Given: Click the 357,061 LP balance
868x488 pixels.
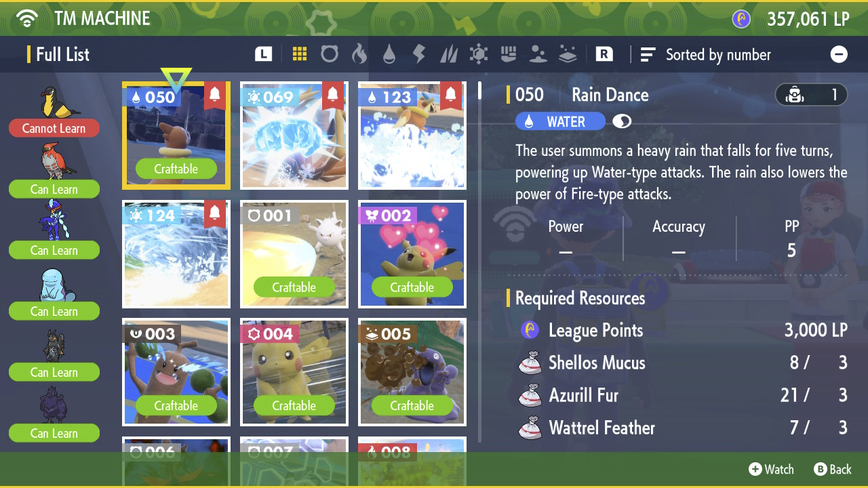Looking at the screenshot, I should pyautogui.click(x=808, y=20).
